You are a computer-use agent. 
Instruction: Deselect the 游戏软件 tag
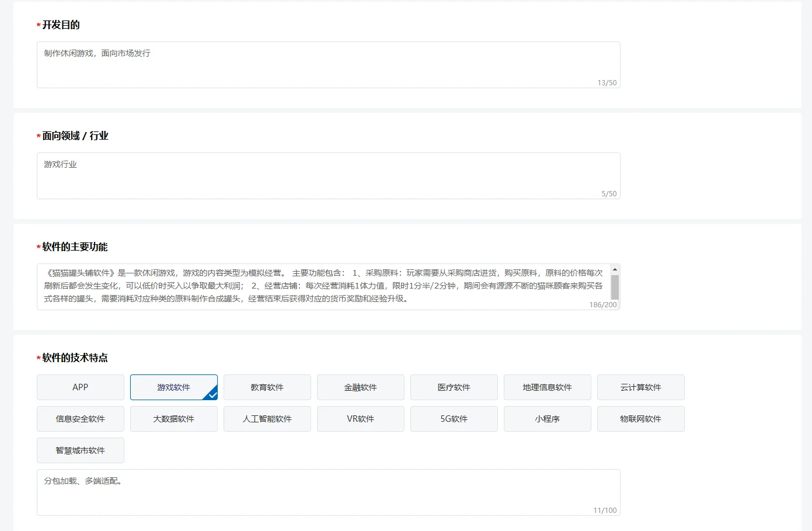(173, 387)
